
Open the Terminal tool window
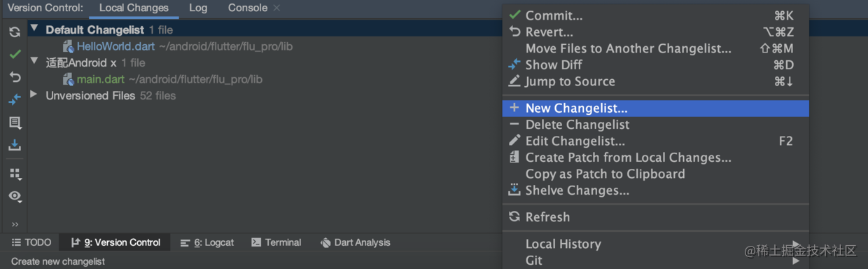(x=276, y=242)
